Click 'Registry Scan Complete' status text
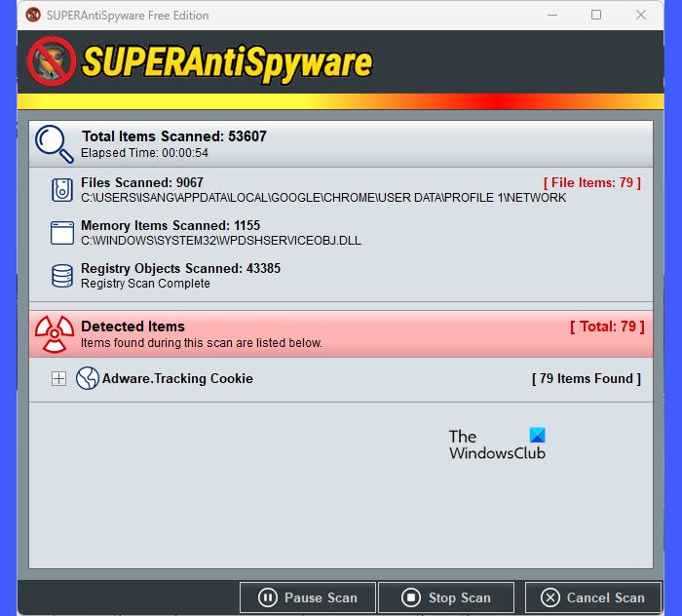The width and height of the screenshot is (682, 616). tap(145, 284)
